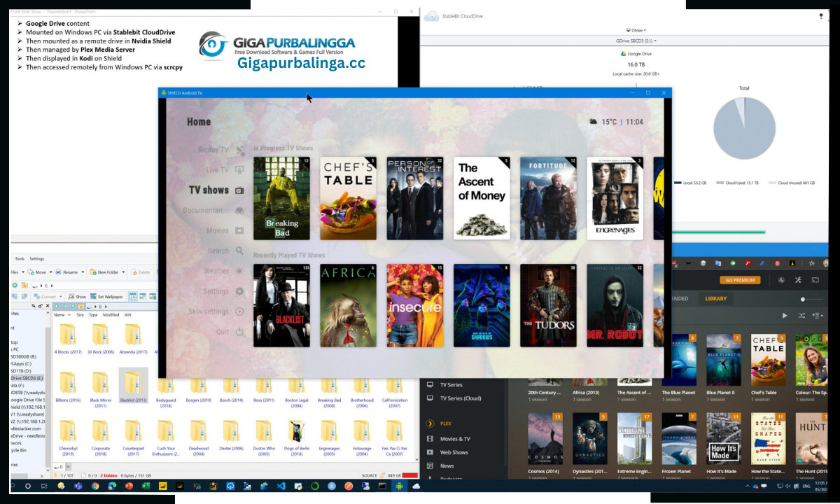Open Chrome from Windows taskbar
The image size is (840, 504).
[94, 486]
